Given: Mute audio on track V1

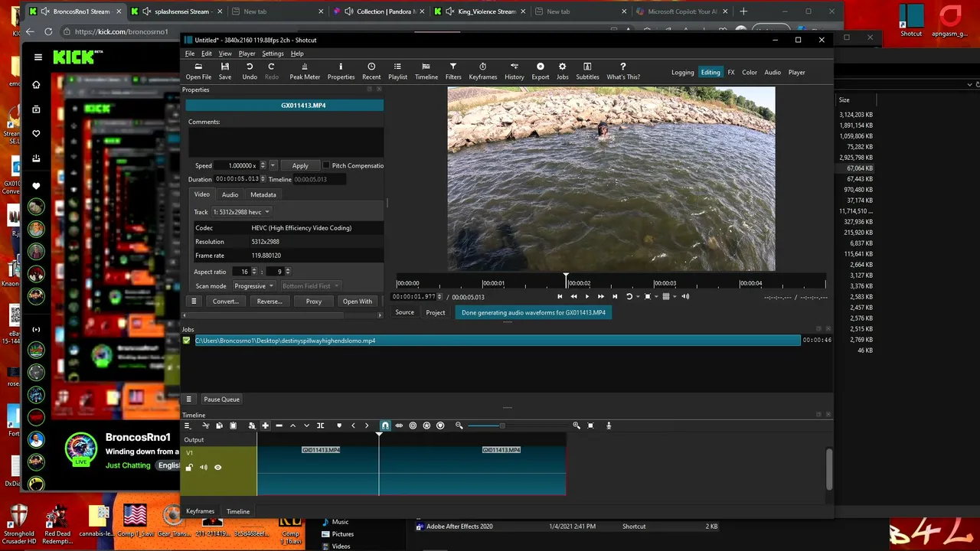Looking at the screenshot, I should [204, 467].
